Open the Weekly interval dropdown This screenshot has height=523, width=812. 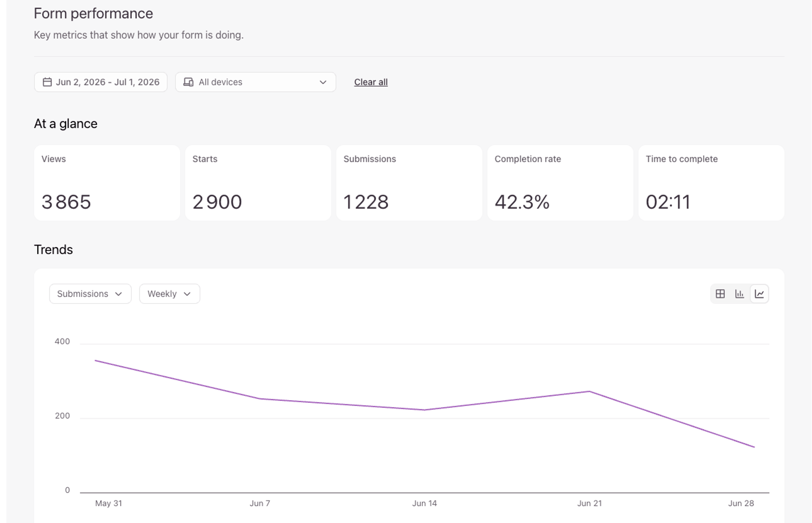click(x=170, y=294)
